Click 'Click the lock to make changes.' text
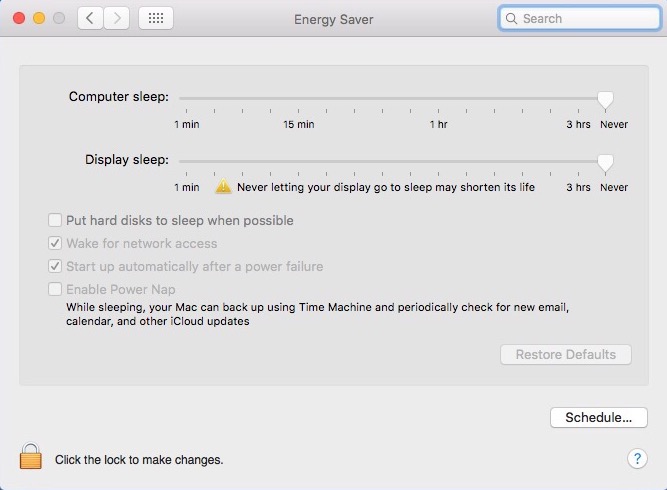The width and height of the screenshot is (667, 490). pos(139,460)
